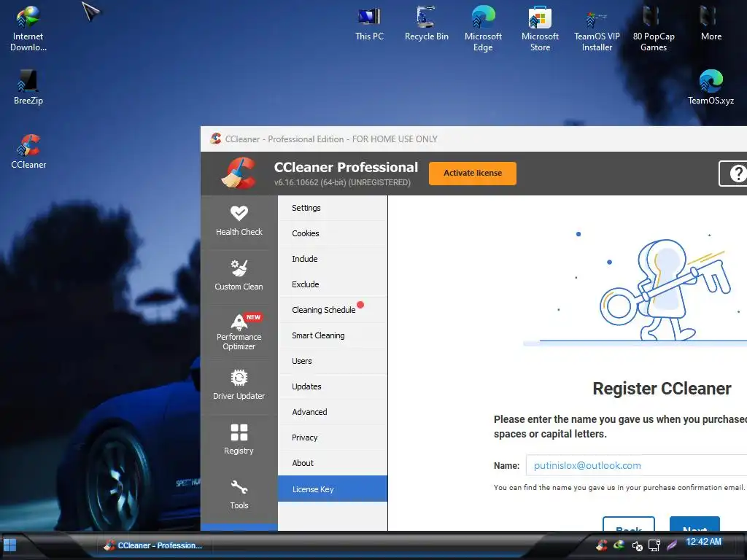Select the Exclude options page
747x560 pixels.
click(x=333, y=284)
